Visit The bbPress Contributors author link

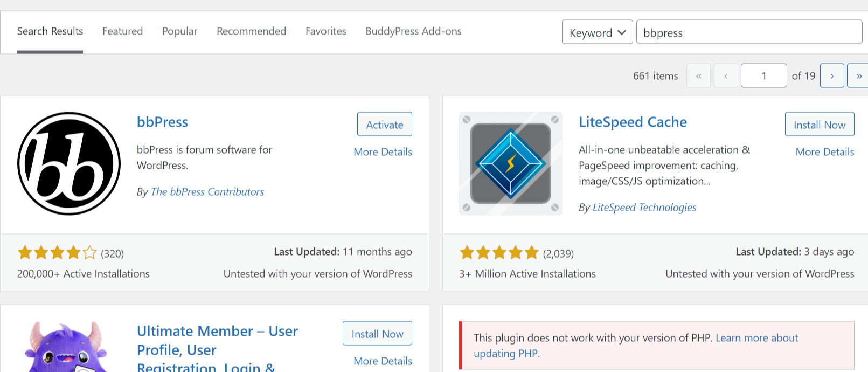(x=207, y=192)
